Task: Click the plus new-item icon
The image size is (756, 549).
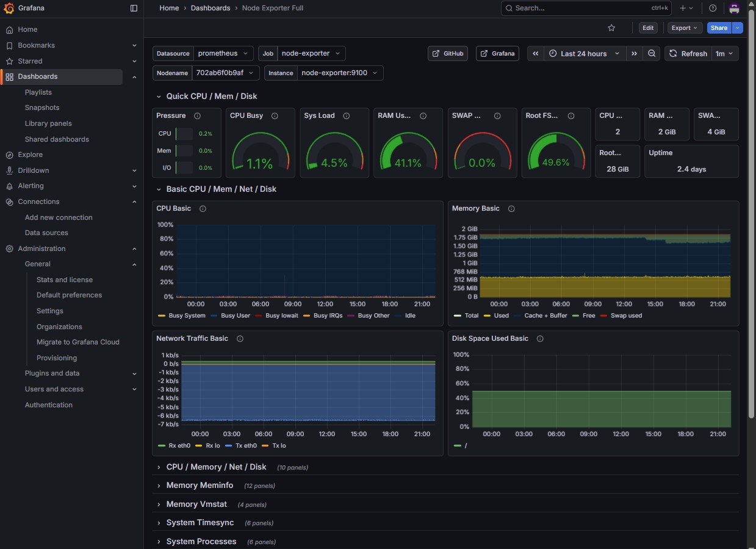Action: [686, 8]
